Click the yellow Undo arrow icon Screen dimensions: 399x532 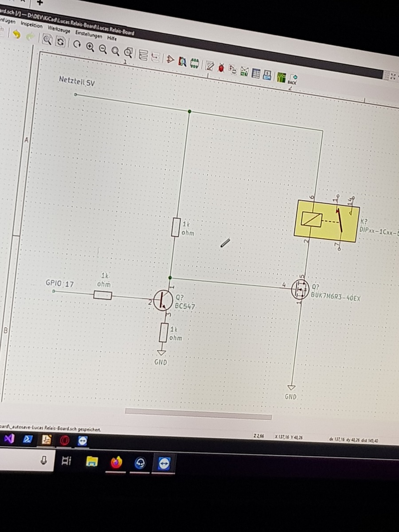tap(16, 35)
